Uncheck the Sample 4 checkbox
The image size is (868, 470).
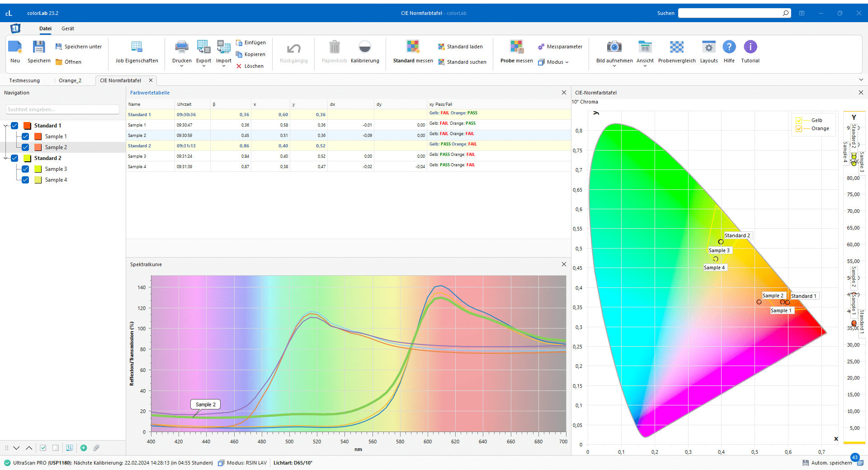[x=25, y=180]
